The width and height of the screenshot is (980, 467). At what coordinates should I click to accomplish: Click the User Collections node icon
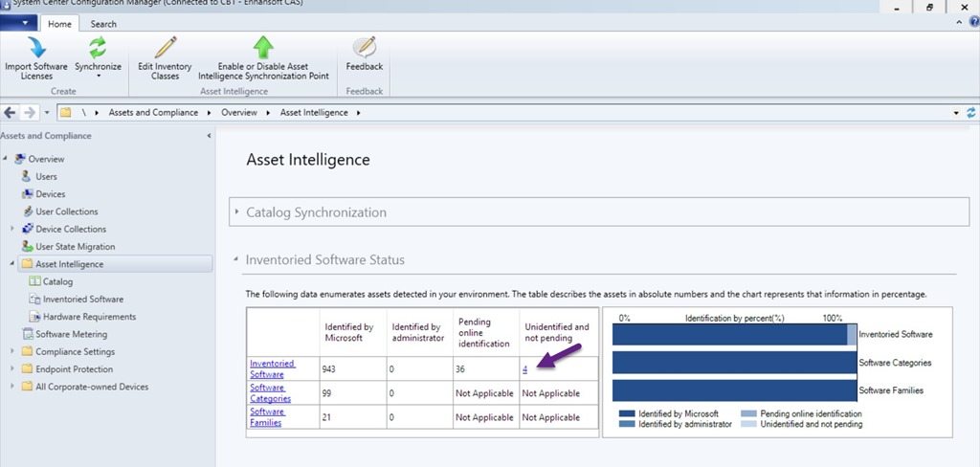[27, 211]
